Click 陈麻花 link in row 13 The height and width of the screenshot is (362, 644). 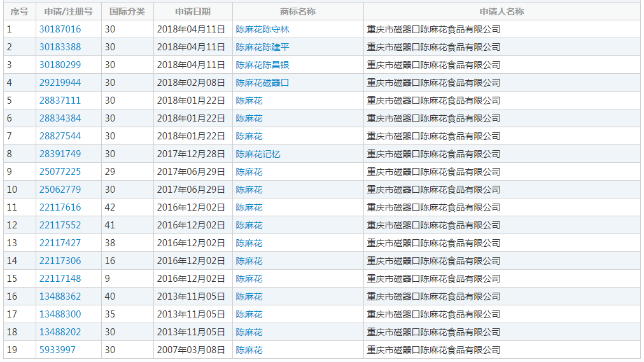tap(249, 244)
